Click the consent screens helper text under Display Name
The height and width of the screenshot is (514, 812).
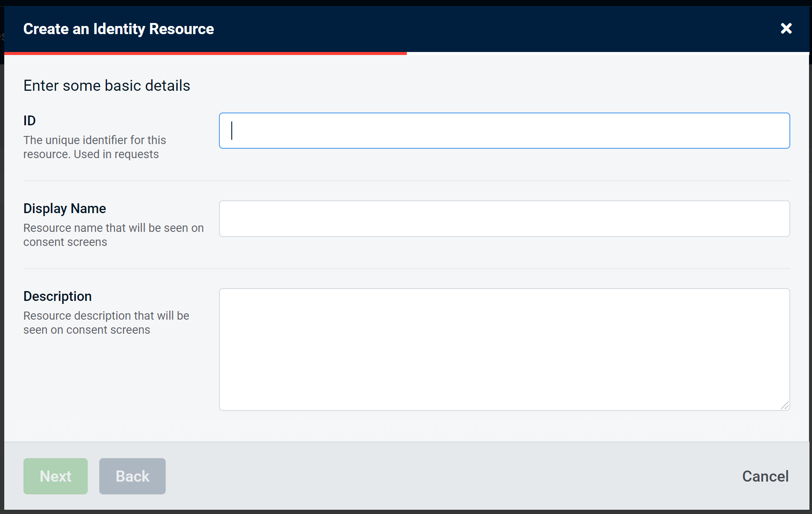coord(113,234)
